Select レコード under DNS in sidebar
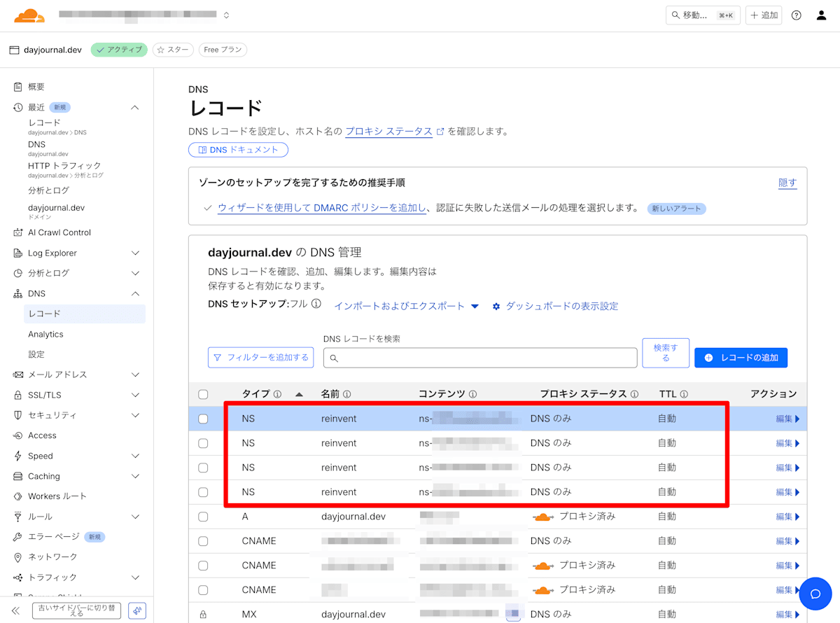 pyautogui.click(x=84, y=314)
